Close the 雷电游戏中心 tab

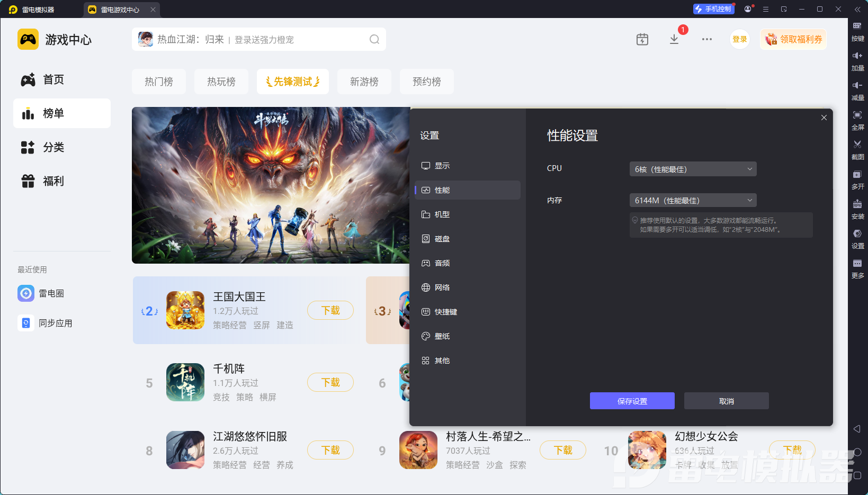coord(153,9)
